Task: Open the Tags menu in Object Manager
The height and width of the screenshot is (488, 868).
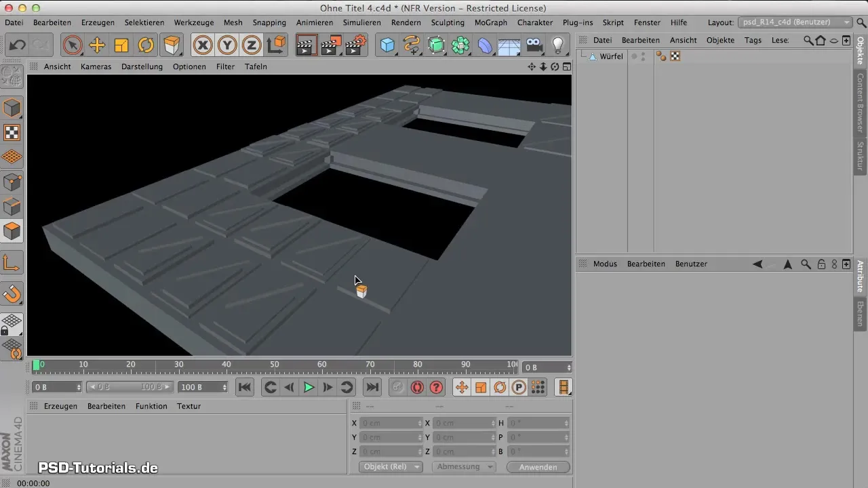Action: (753, 40)
